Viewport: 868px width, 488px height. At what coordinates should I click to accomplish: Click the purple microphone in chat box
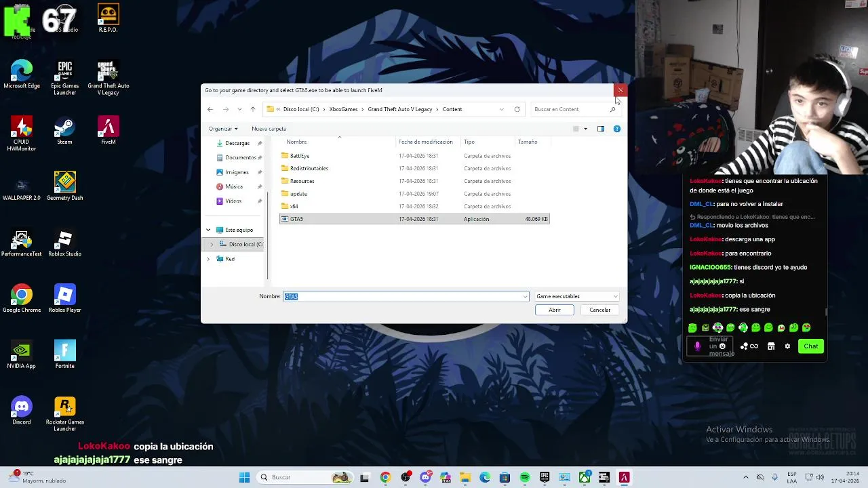pos(697,346)
